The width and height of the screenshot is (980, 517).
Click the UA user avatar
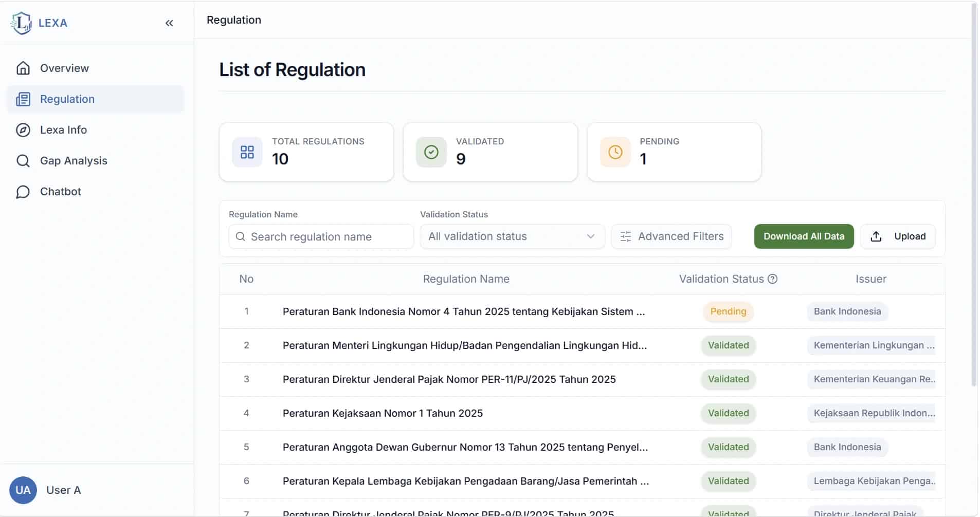tap(23, 490)
